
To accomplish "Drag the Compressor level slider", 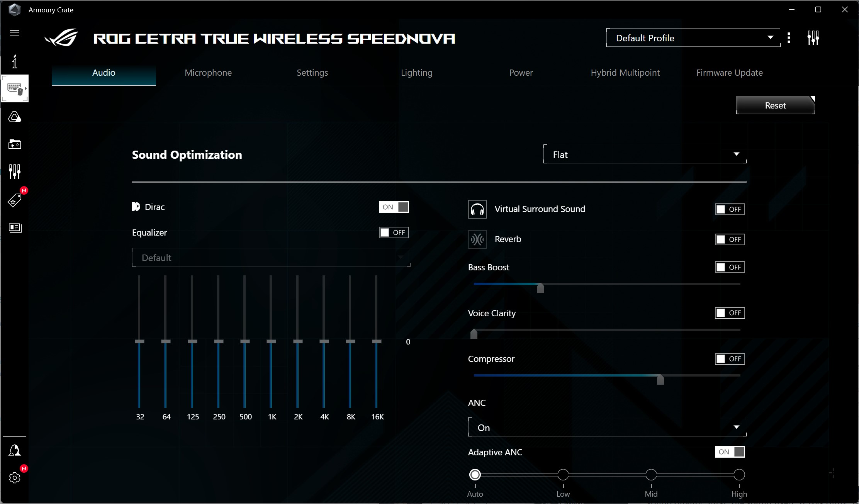I will (660, 378).
